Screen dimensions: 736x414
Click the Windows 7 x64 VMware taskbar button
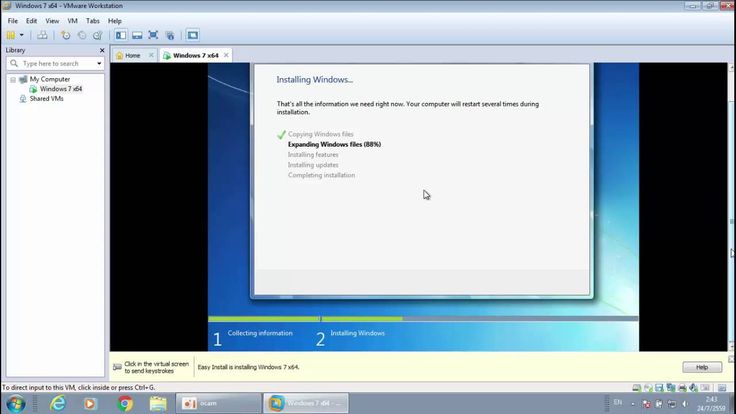306,403
